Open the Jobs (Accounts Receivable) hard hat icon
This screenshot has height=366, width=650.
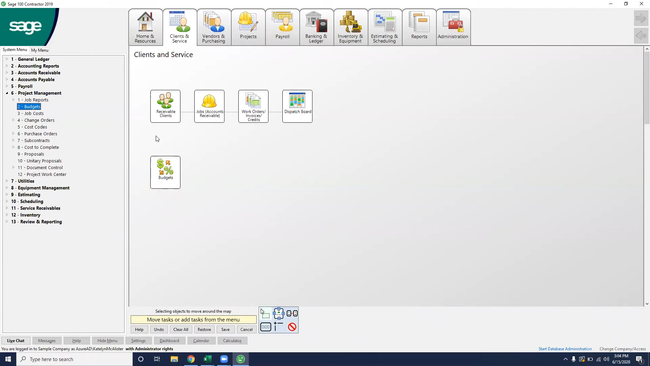[209, 106]
